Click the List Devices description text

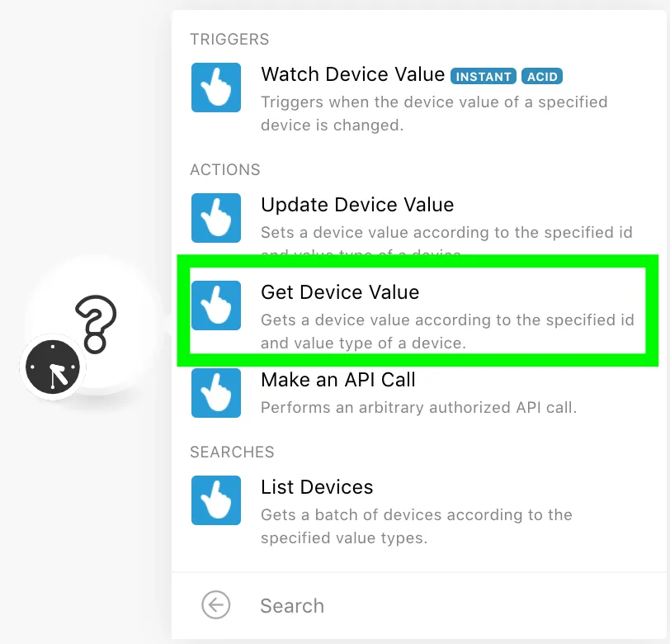pos(417,527)
